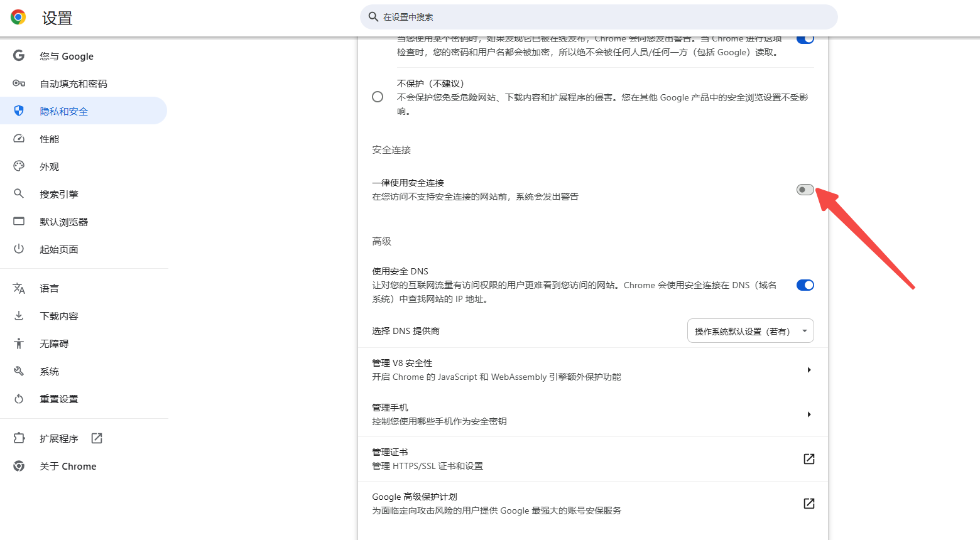
Task: Click the 安全连接 section heading
Action: click(391, 149)
